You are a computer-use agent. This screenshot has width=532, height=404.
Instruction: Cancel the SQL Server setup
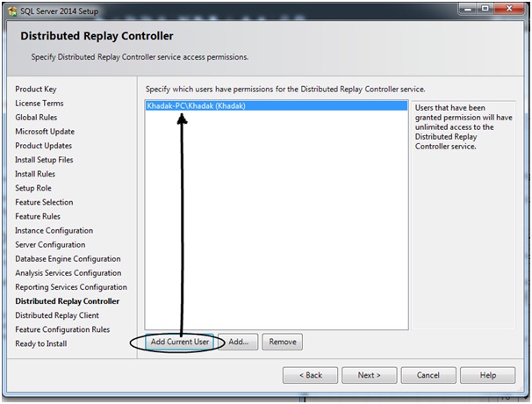(x=428, y=375)
